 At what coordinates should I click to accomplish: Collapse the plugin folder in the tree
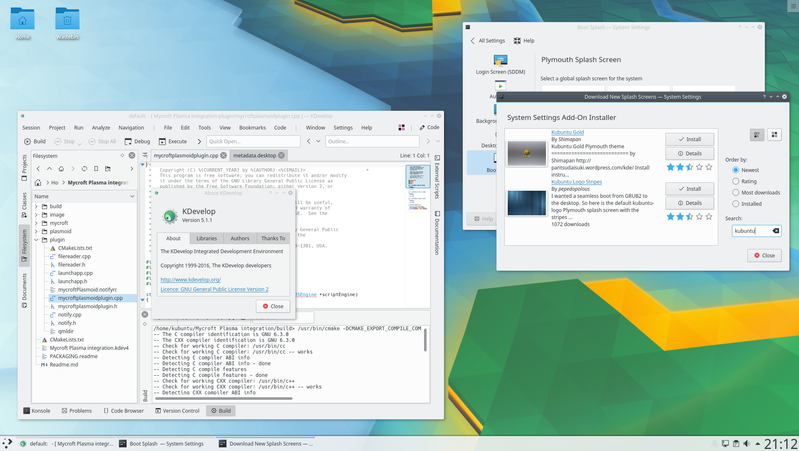36,240
